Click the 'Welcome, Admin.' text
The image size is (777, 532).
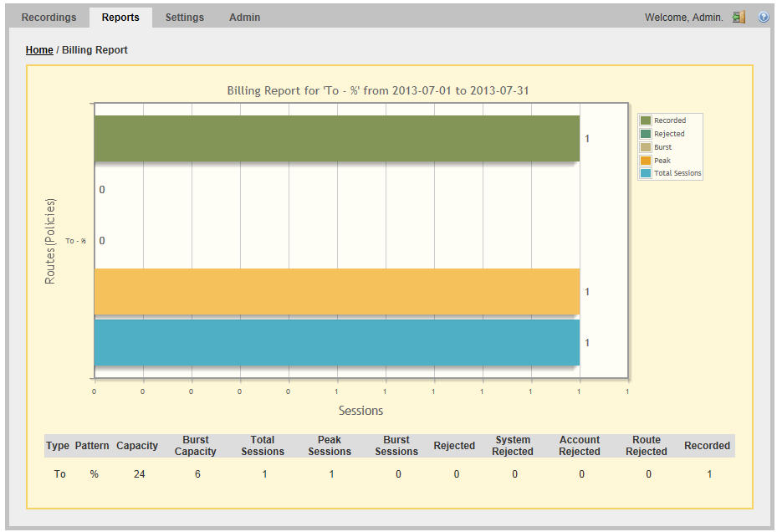click(683, 17)
